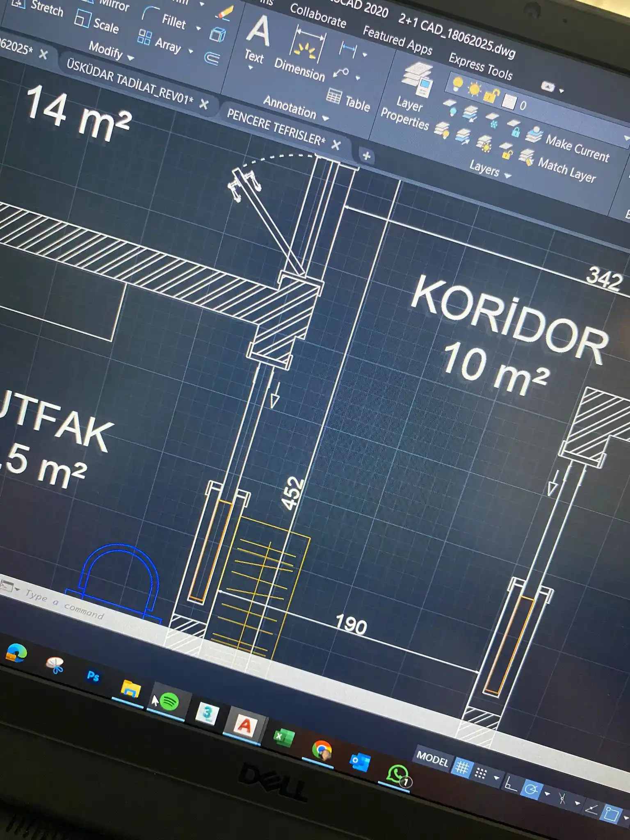630x840 pixels.
Task: Open the snap mode settings arrow
Action: tap(496, 777)
